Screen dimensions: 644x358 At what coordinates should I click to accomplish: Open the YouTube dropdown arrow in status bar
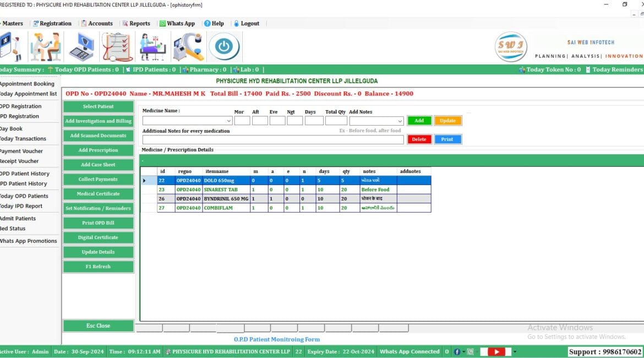(514, 351)
